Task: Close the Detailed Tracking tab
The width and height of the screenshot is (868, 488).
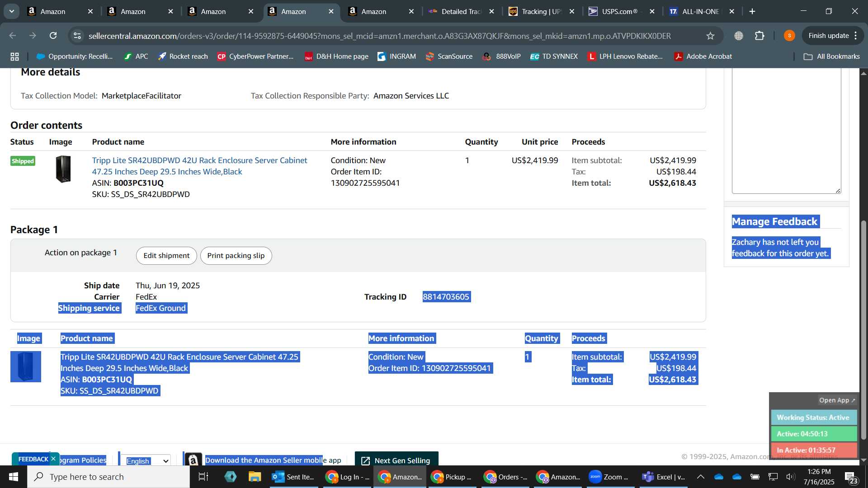Action: pos(492,11)
